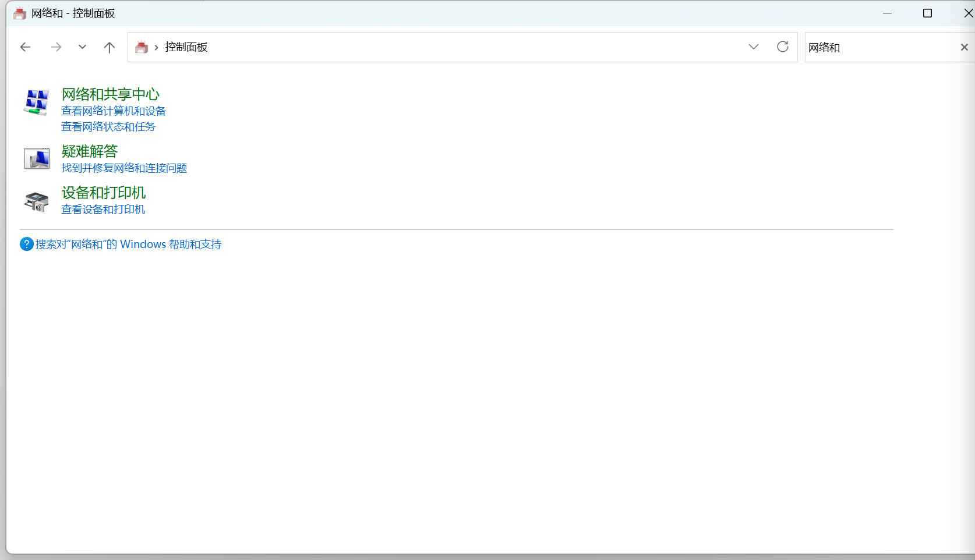975x560 pixels.
Task: Open the 疑难解答 heading link
Action: pyautogui.click(x=90, y=151)
